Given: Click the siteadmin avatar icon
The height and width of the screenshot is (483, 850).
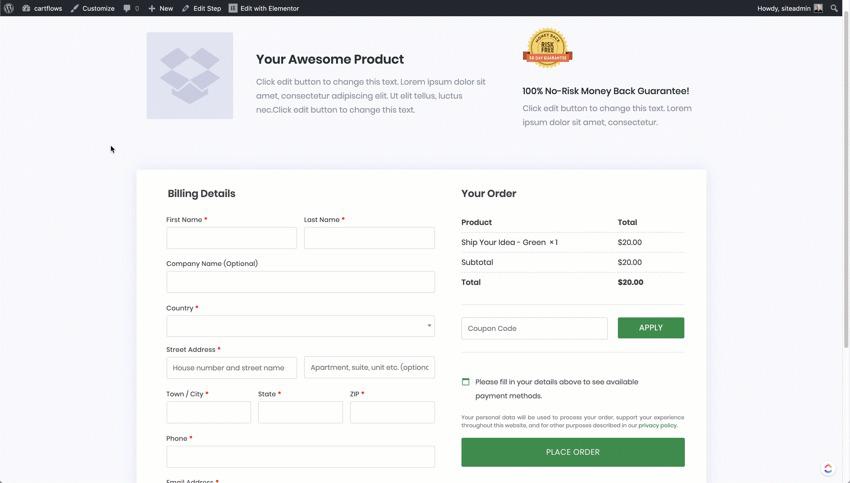Looking at the screenshot, I should tap(819, 8).
